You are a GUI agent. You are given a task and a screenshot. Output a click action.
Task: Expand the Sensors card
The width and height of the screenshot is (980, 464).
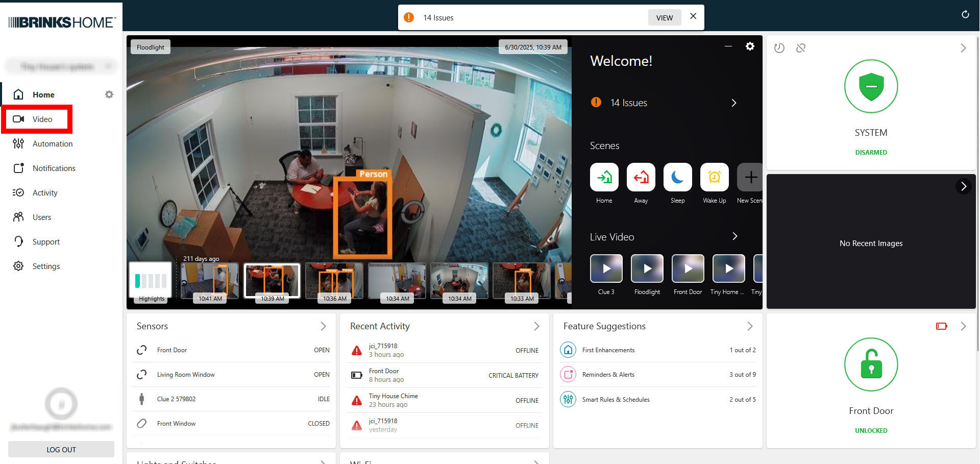tap(323, 326)
